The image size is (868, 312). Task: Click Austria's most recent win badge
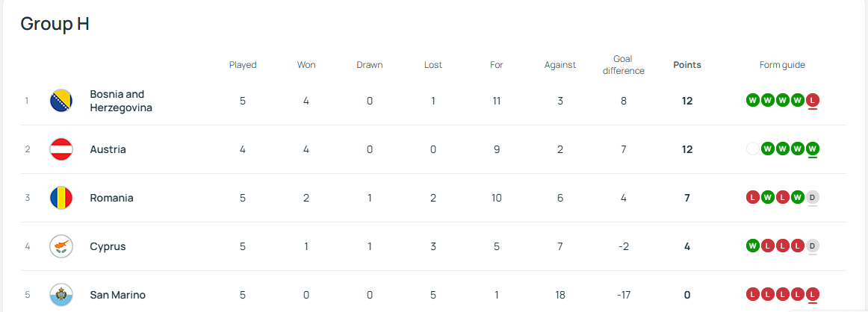pyautogui.click(x=813, y=149)
